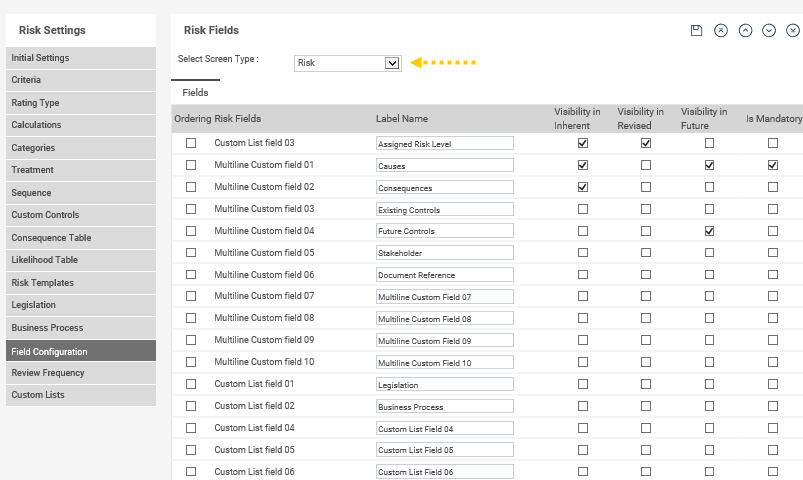Uncheck Visibility in Inherent for Assigned Risk Level
The height and width of the screenshot is (480, 803).
pyautogui.click(x=583, y=143)
